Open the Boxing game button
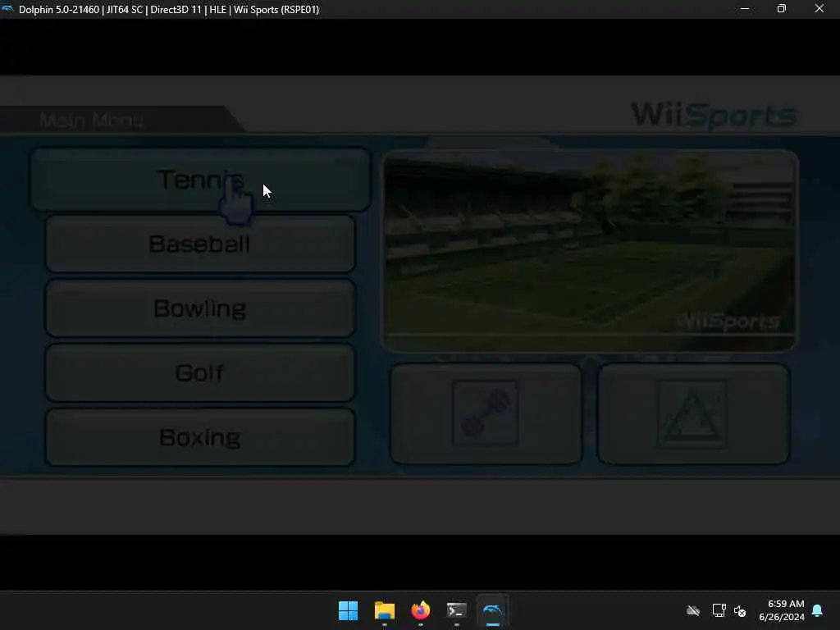 pos(200,437)
